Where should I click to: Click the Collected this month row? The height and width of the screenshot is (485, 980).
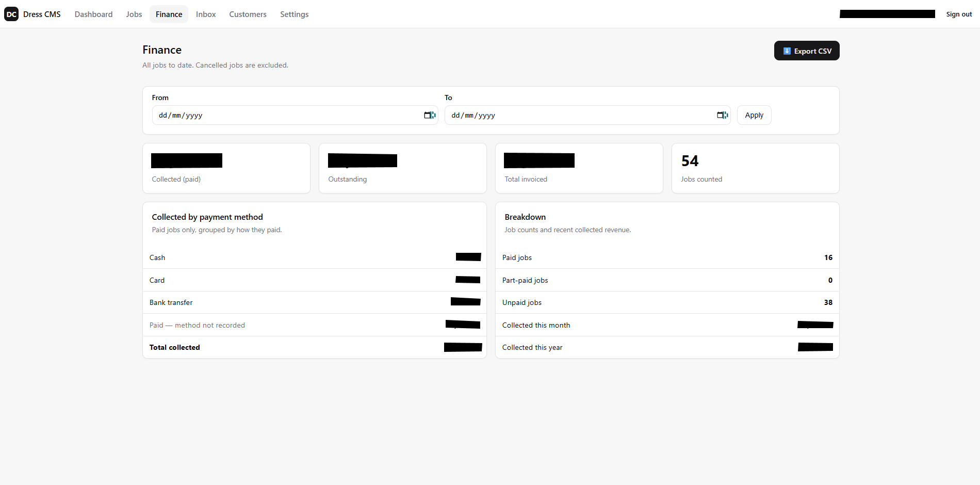pos(667,325)
